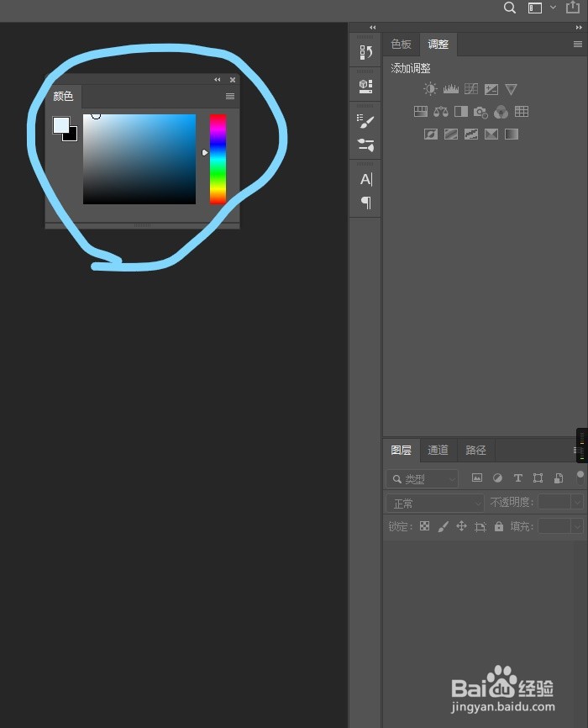Click the 填充 fill input field
This screenshot has width=588, height=728.
(554, 526)
